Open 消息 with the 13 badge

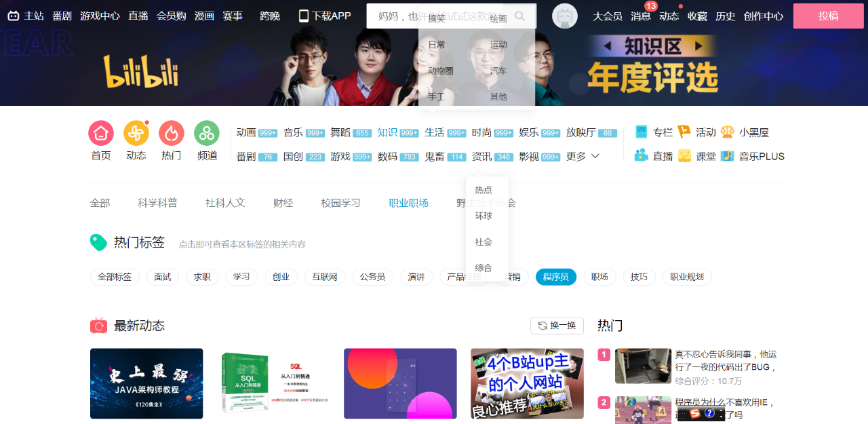pyautogui.click(x=641, y=16)
